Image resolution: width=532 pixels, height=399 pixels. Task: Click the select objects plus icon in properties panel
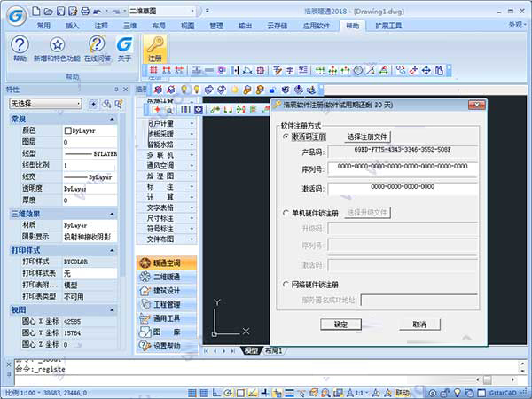tap(93, 104)
